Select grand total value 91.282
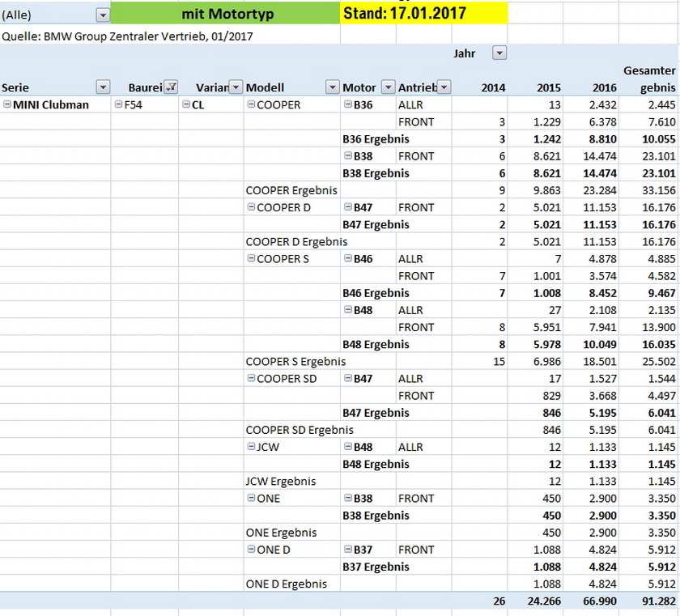The height and width of the screenshot is (616, 680). [x=659, y=601]
